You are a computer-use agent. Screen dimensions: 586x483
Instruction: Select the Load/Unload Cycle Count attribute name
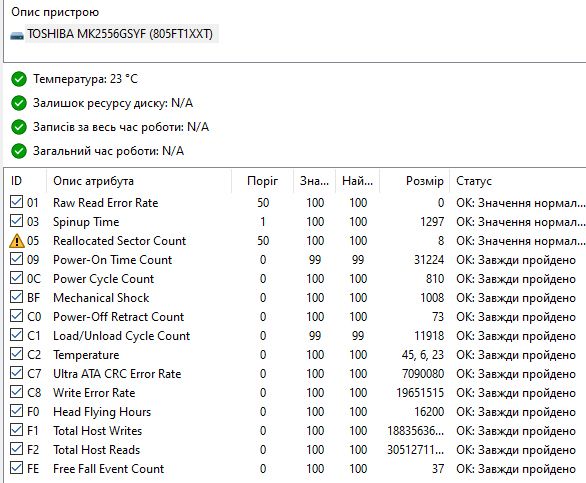coord(121,336)
